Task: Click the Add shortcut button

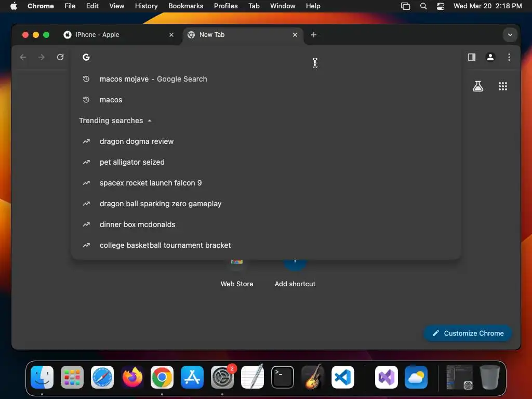Action: [295, 273]
